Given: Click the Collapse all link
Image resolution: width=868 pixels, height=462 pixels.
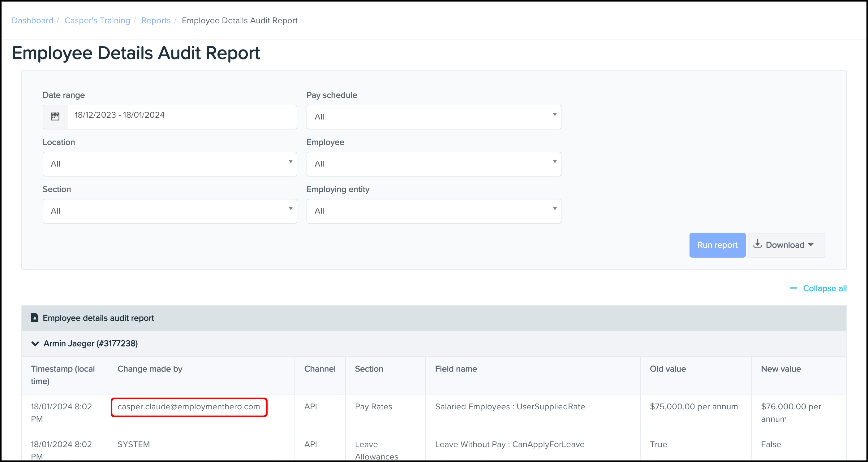Looking at the screenshot, I should 824,288.
